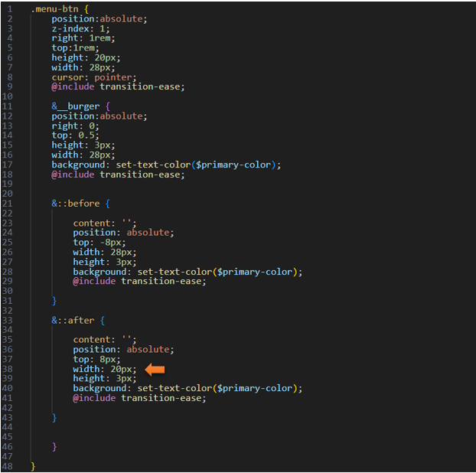476x473 pixels.
Task: Place cursor on the z-index: 1 declaration
Action: [80, 28]
